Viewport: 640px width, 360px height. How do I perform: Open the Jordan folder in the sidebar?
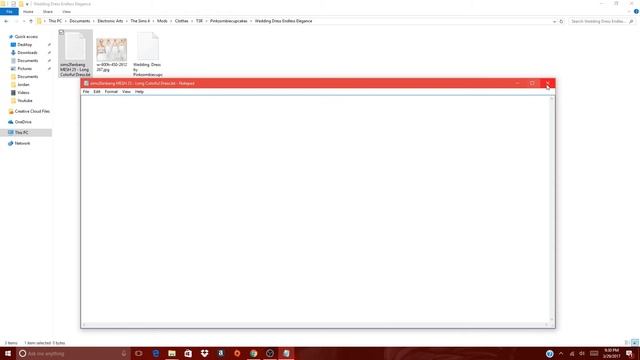(23, 84)
